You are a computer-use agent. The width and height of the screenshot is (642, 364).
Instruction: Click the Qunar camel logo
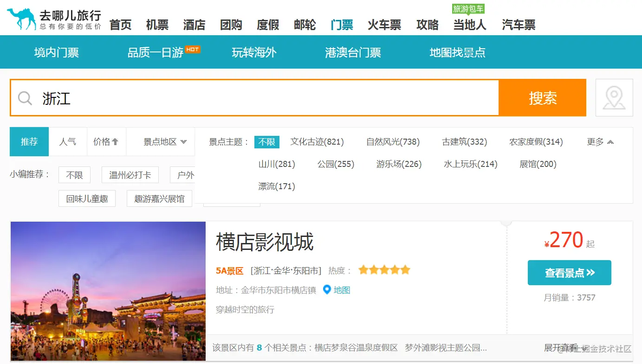coord(54,19)
